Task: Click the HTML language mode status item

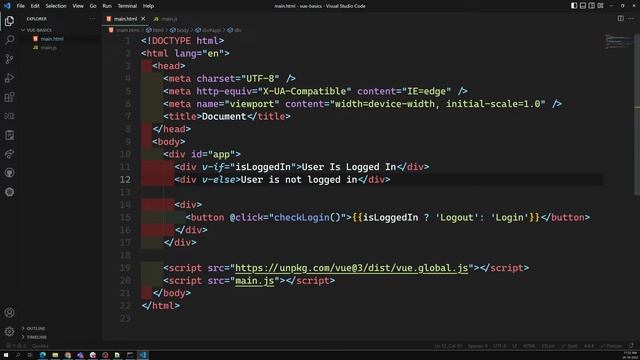Action: 529,346
